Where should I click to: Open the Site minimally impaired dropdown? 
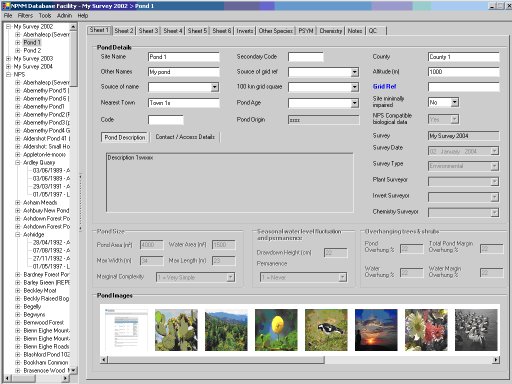[455, 102]
